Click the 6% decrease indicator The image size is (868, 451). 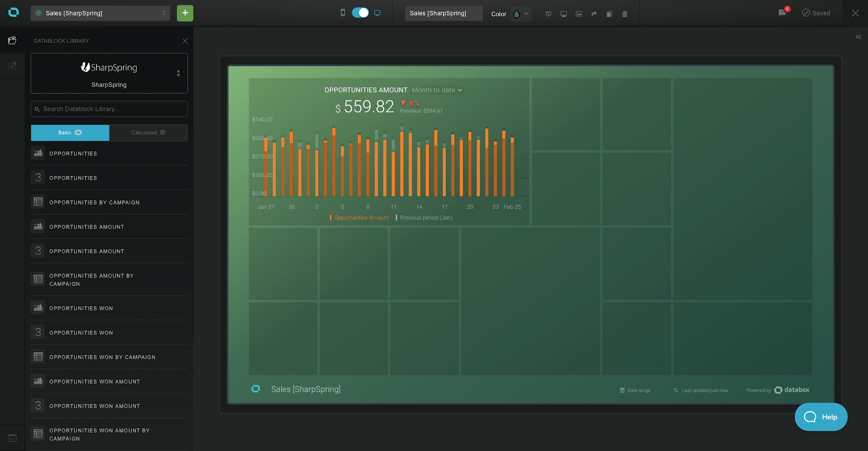point(410,103)
